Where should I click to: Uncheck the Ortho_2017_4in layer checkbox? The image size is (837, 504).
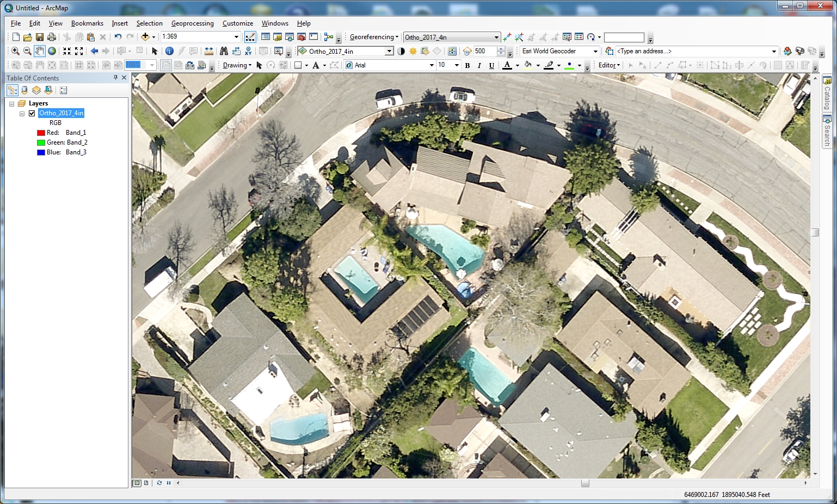point(32,113)
